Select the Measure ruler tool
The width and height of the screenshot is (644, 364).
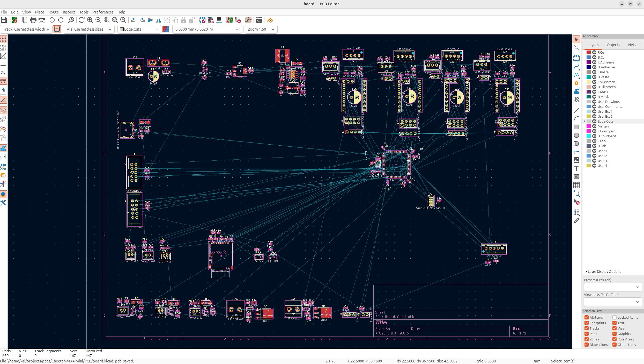click(x=576, y=221)
